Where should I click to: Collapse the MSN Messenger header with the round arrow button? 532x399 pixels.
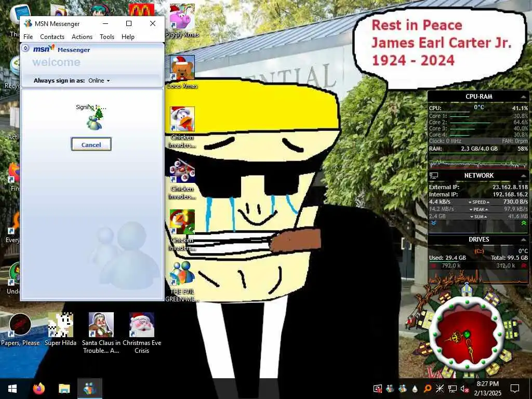tap(25, 48)
